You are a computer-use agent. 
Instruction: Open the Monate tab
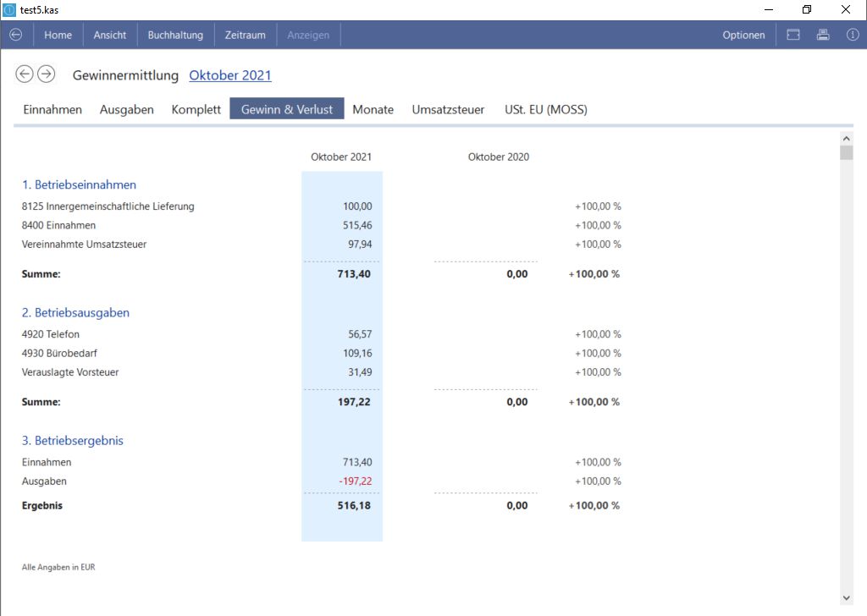[x=373, y=109]
